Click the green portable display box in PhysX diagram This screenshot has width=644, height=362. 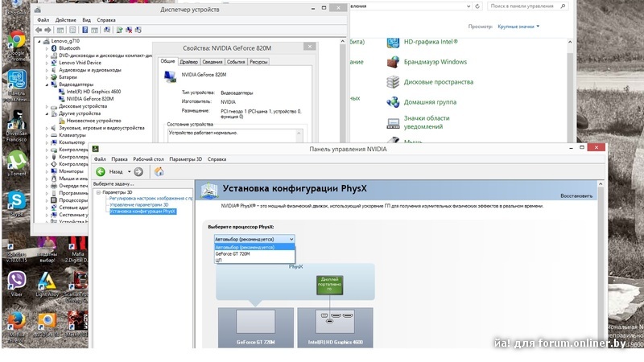pos(329,285)
